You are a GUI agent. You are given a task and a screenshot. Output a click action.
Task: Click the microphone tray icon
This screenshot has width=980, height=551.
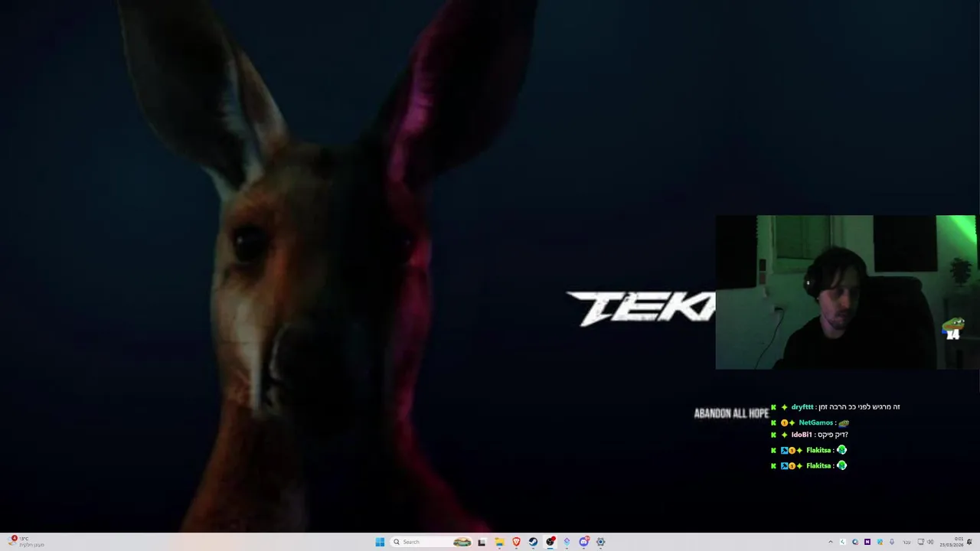pos(892,542)
